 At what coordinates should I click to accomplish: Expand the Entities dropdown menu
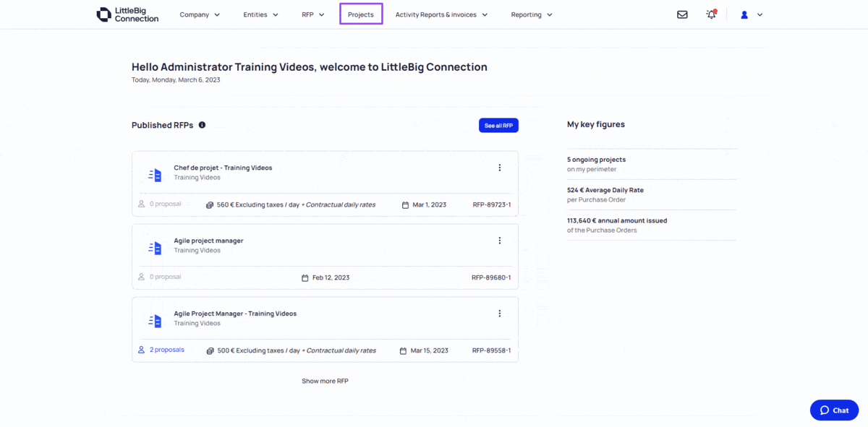point(260,14)
